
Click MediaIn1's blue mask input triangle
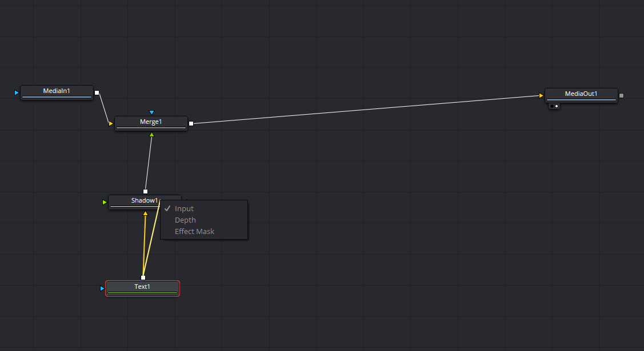tap(17, 92)
